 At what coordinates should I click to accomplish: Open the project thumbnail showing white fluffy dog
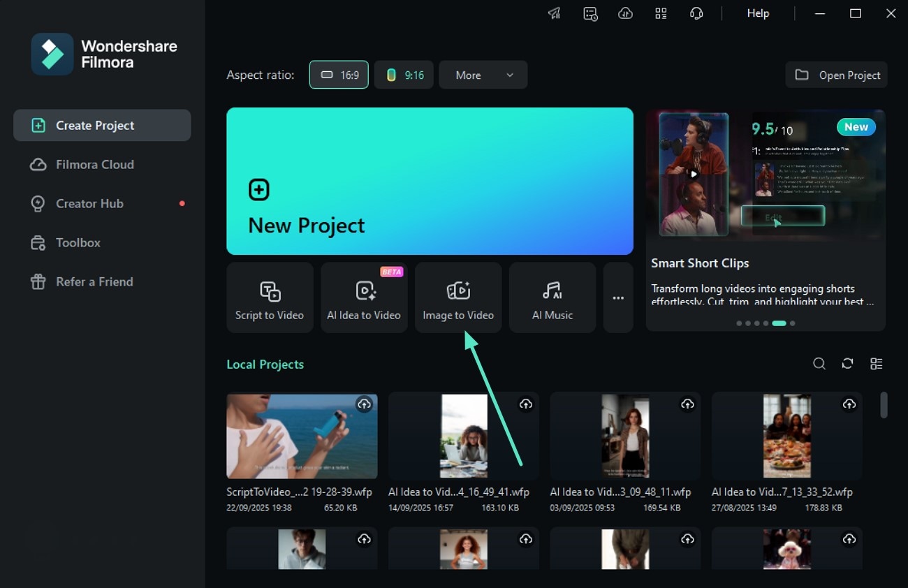[787, 549]
